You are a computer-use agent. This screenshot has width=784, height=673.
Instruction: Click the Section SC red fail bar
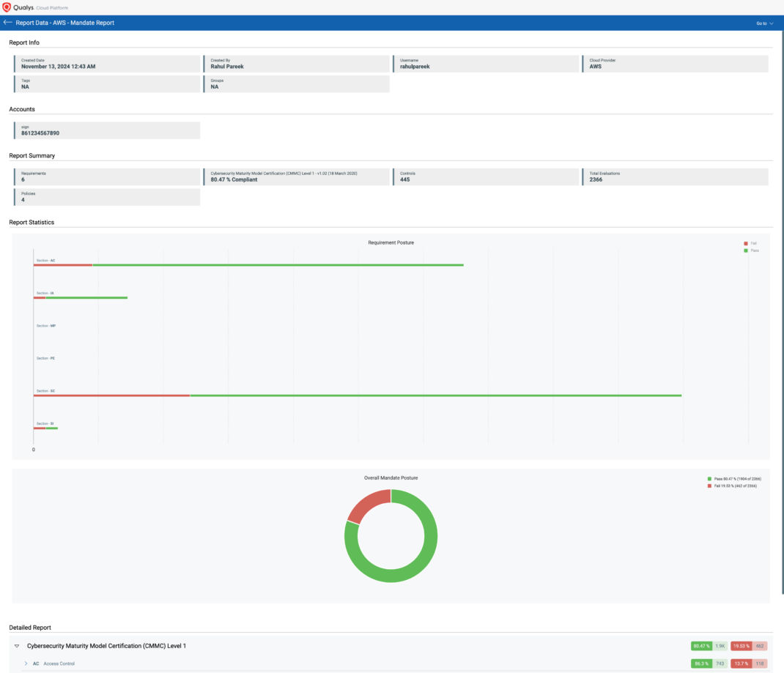click(x=111, y=395)
